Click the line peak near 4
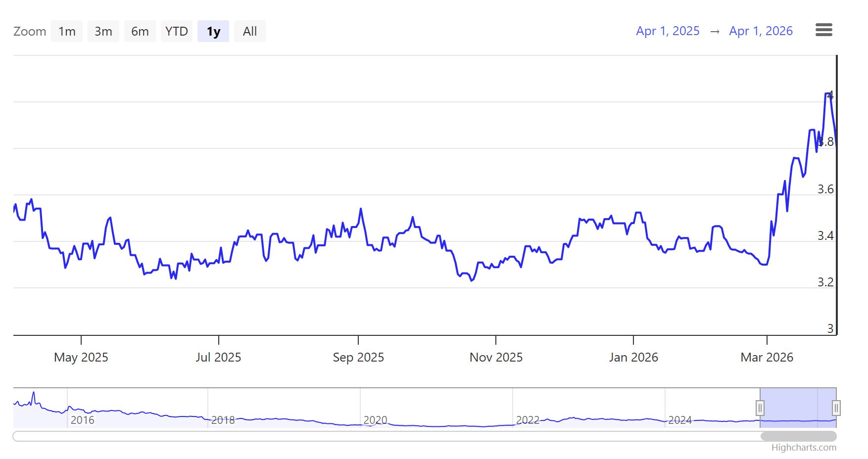 pos(827,93)
